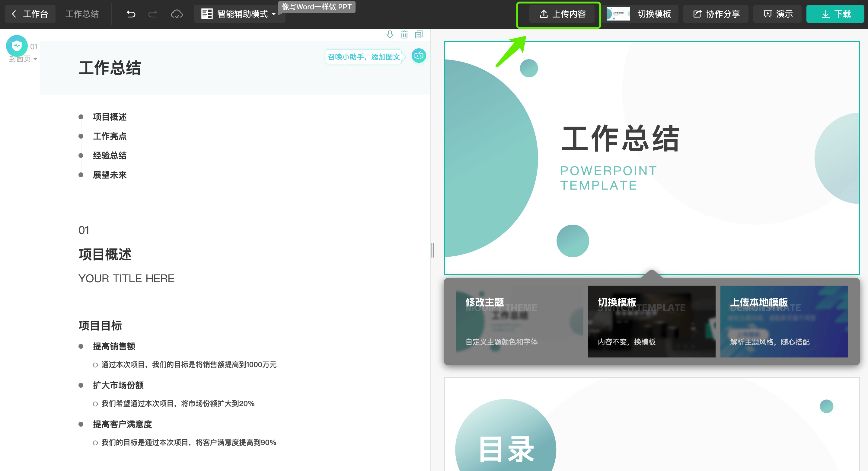
Task: Click the 扩大市场份额 bullet
Action: pyautogui.click(x=118, y=385)
